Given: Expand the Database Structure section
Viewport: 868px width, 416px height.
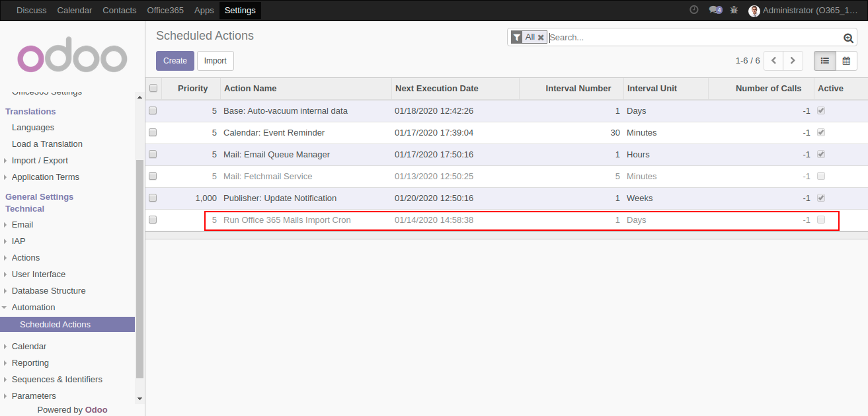Looking at the screenshot, I should coord(48,290).
